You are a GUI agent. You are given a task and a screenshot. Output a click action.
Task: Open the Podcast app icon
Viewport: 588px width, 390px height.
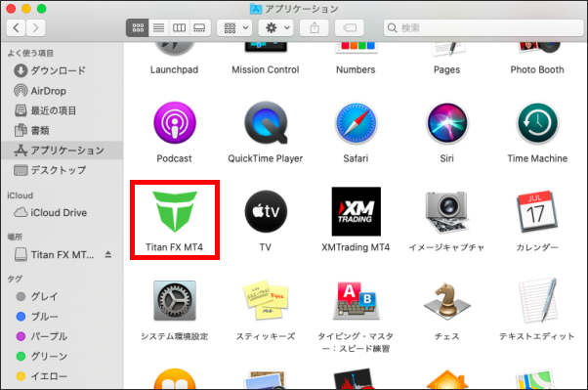click(x=175, y=122)
